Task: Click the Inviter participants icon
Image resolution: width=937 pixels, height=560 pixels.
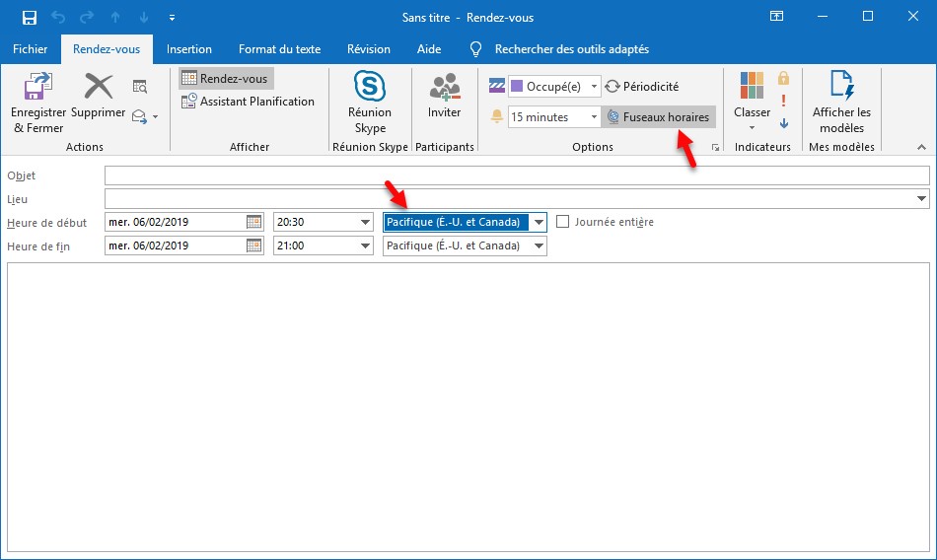Action: click(444, 87)
